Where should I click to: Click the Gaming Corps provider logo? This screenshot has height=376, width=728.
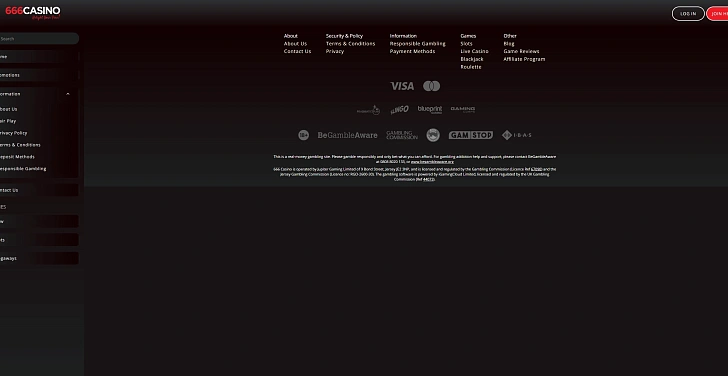463,110
